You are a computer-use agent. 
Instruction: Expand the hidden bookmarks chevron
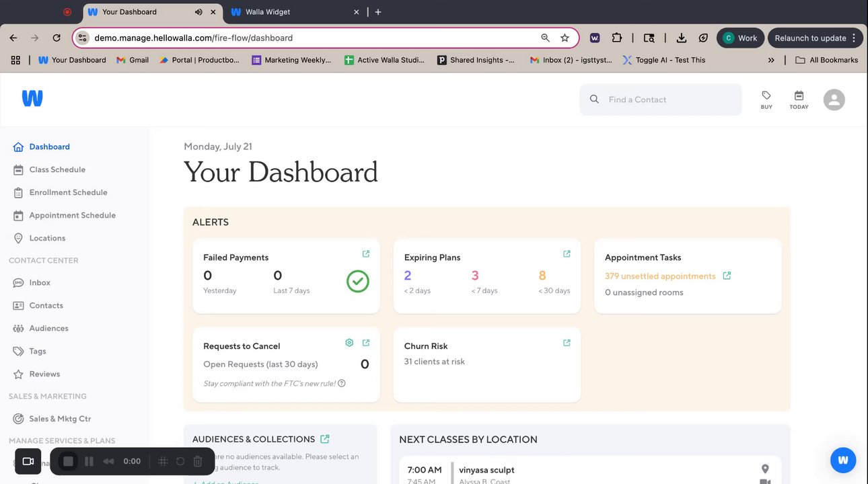771,60
